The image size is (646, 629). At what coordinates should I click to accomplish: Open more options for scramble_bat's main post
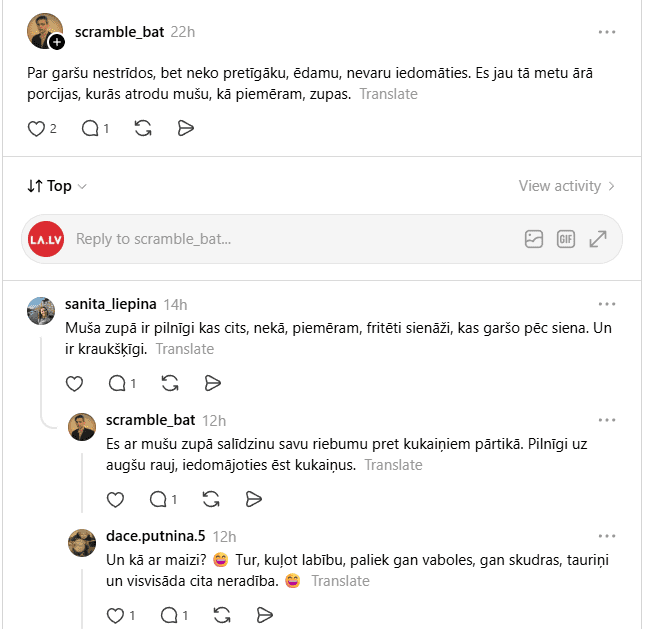click(607, 32)
